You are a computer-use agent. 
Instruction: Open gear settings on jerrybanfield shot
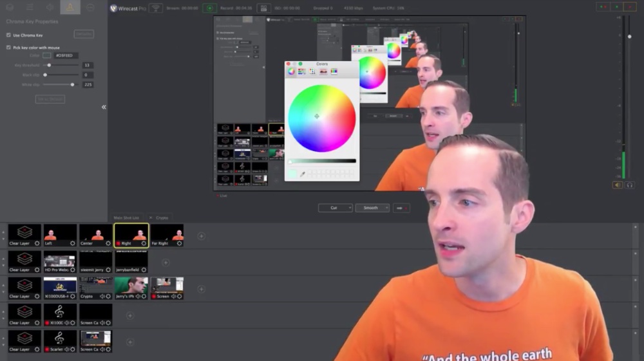coord(144,270)
